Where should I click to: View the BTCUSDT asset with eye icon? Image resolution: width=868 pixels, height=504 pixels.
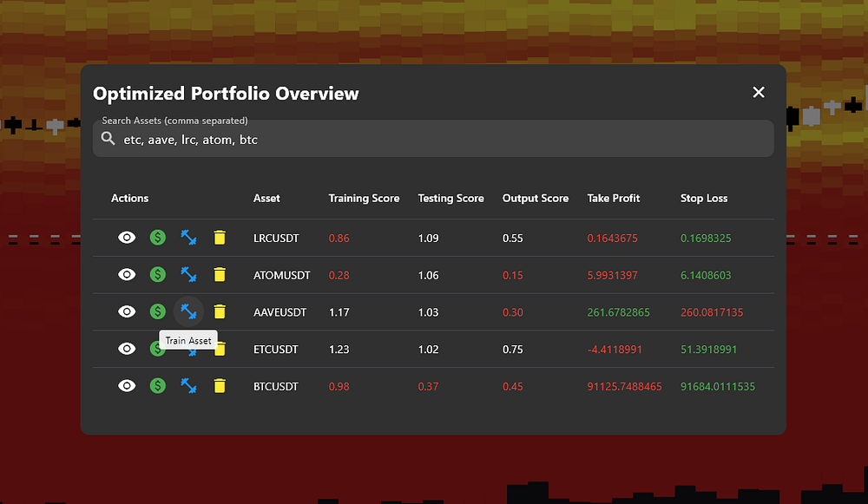point(127,386)
